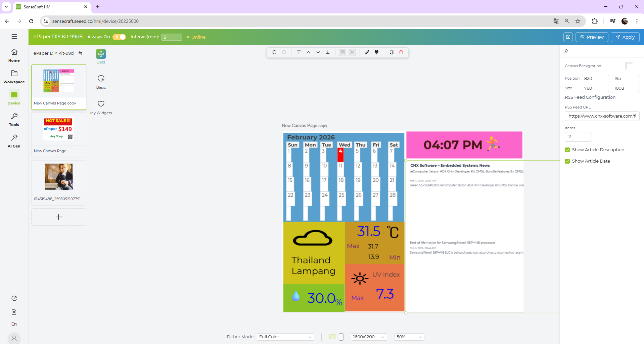Open the AI Gen sidebar tool

(14, 141)
